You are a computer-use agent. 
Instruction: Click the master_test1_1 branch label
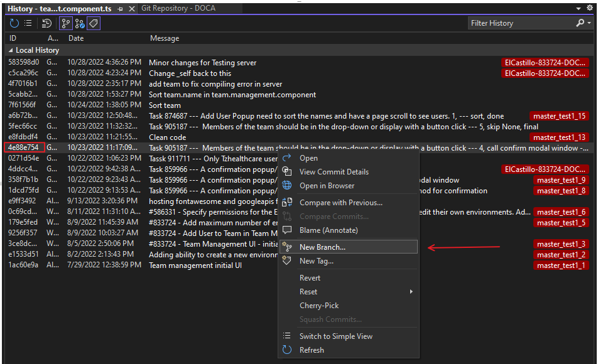(561, 265)
